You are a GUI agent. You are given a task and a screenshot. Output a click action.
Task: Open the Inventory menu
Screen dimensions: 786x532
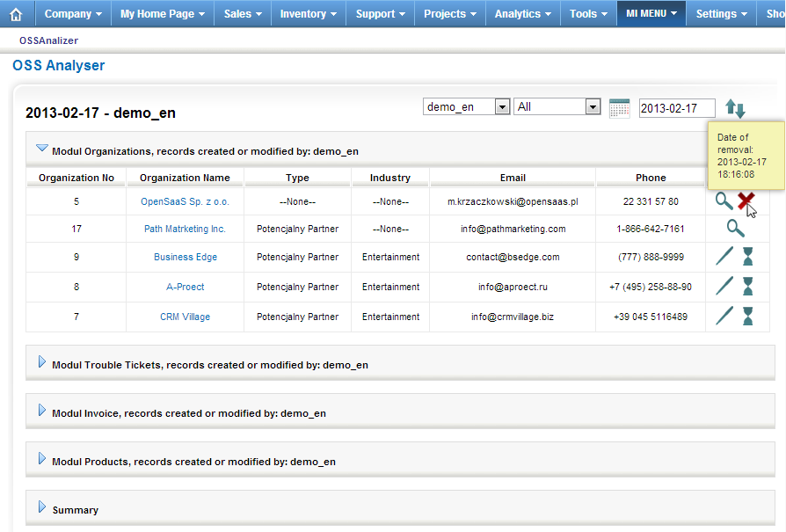coord(309,14)
